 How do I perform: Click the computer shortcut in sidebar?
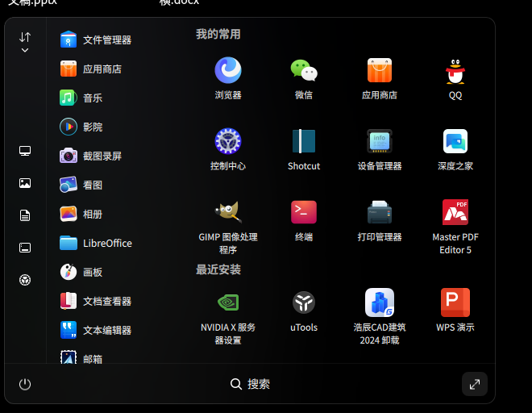tap(25, 151)
